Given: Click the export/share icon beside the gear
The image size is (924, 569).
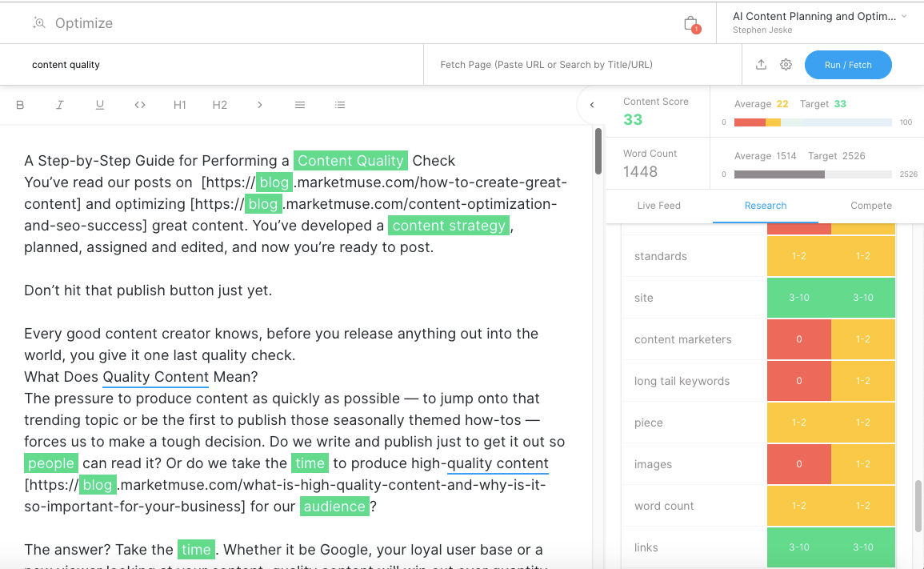Looking at the screenshot, I should (761, 64).
